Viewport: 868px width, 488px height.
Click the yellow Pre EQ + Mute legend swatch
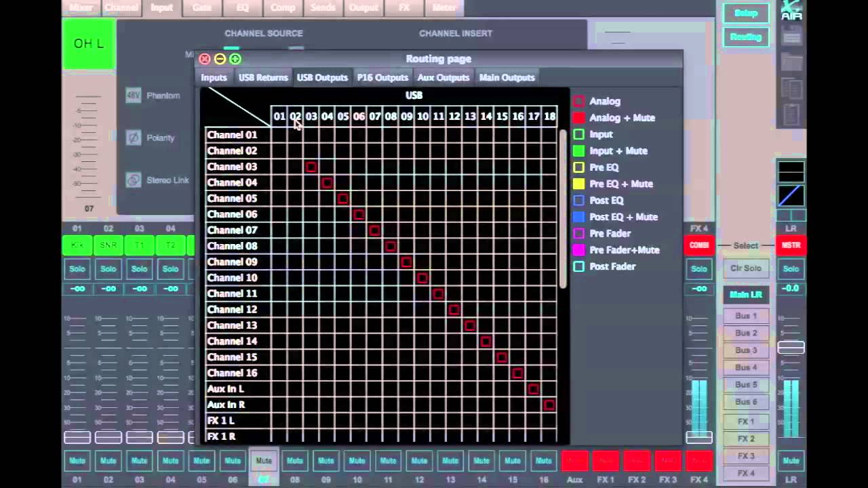[x=578, y=184]
